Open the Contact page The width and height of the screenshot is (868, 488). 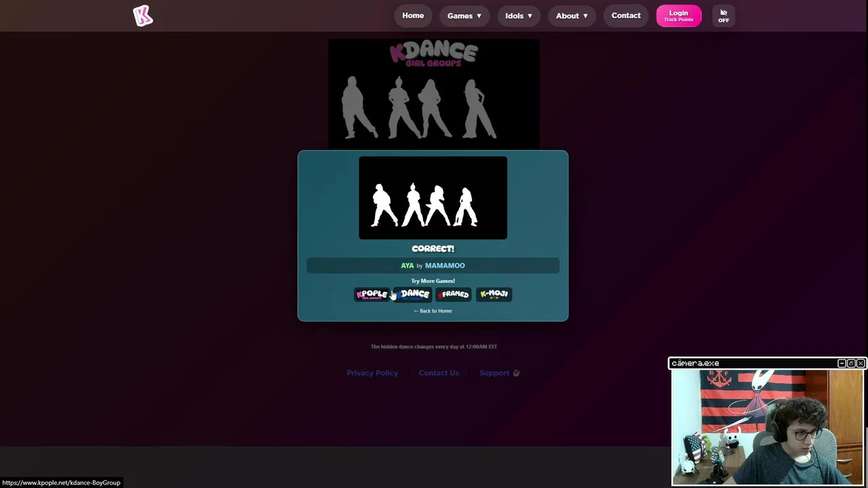(626, 16)
